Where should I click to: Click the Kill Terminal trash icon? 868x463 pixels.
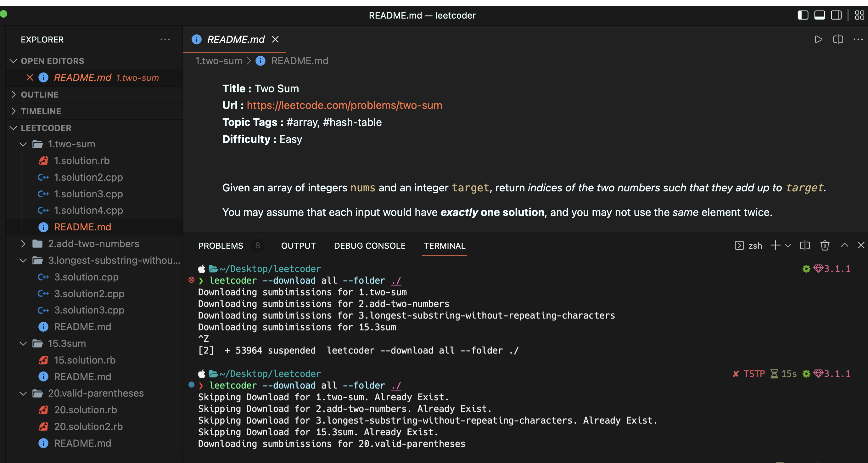[x=825, y=246]
